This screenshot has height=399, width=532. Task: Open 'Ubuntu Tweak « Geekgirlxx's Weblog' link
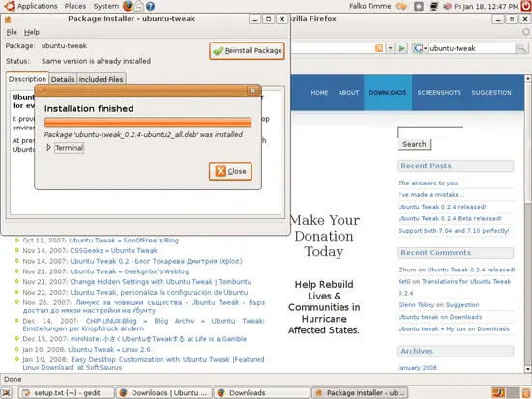tap(130, 271)
